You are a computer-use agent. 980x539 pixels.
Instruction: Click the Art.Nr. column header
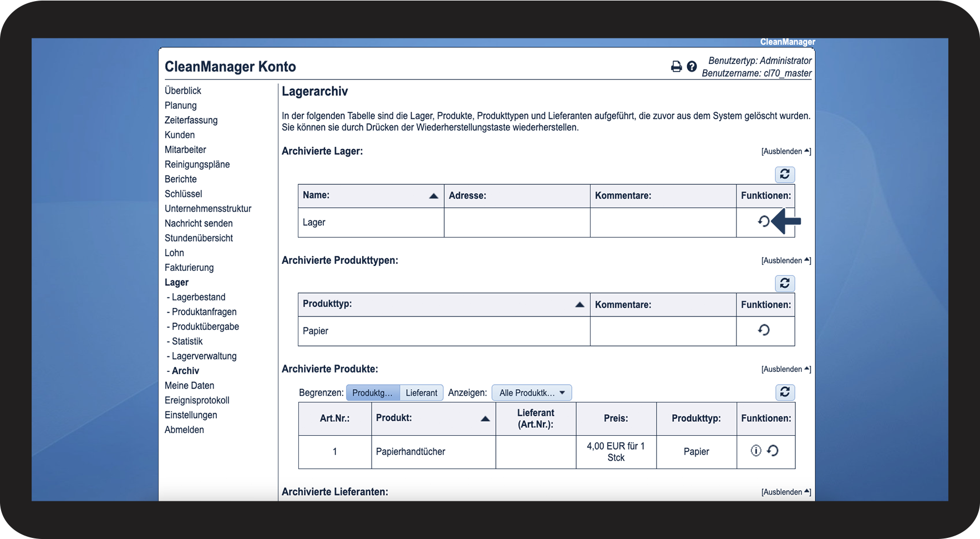click(x=335, y=419)
